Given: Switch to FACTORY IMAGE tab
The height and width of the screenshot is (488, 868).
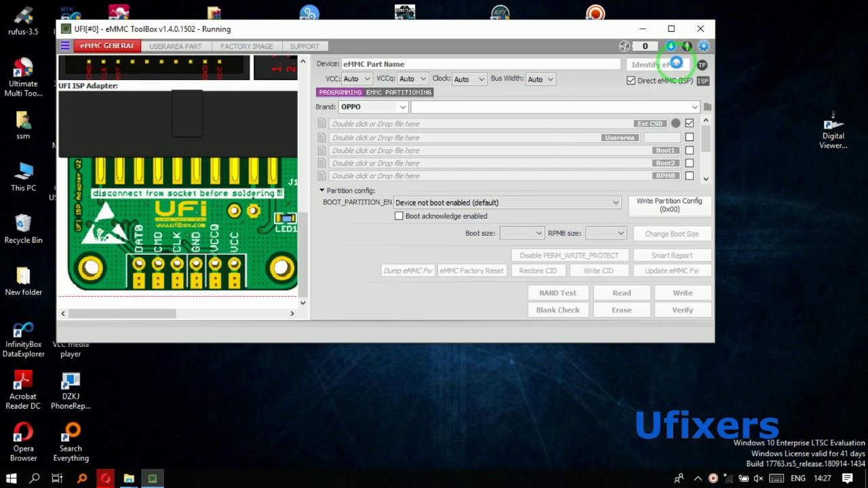Looking at the screenshot, I should click(x=247, y=46).
